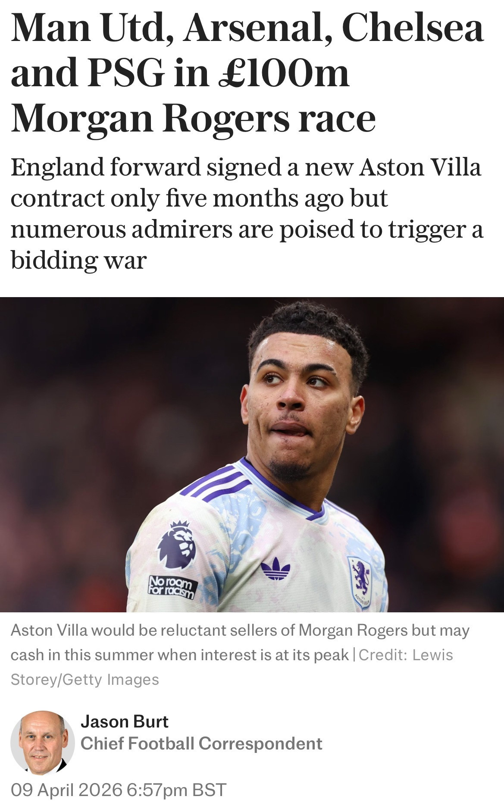Click 'bidding war' in the subheadline
Image resolution: width=504 pixels, height=812 pixels.
[x=78, y=260]
